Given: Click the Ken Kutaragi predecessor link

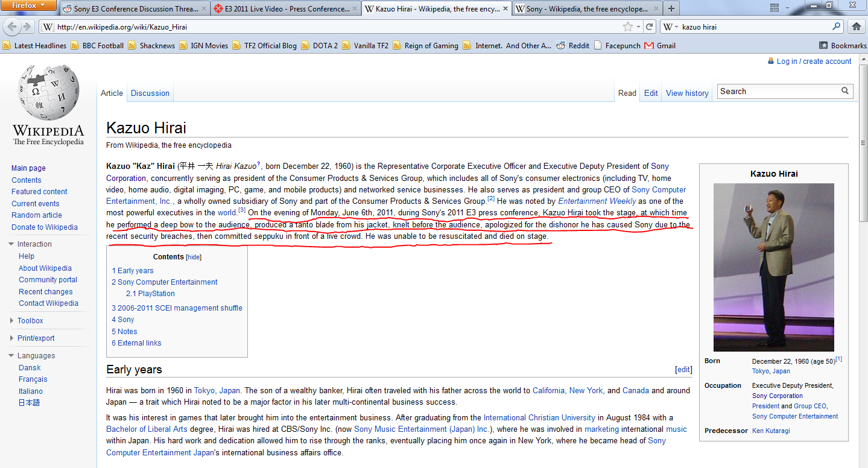Looking at the screenshot, I should click(x=771, y=431).
